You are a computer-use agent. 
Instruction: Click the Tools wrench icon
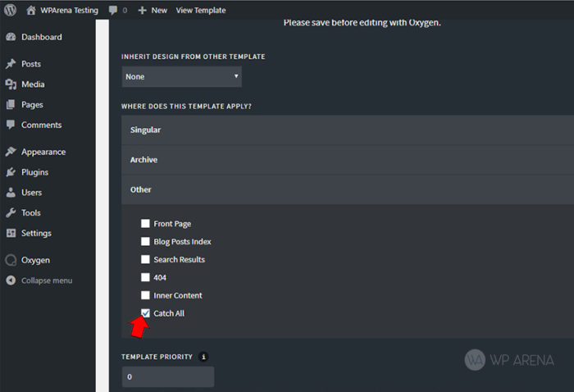(11, 212)
